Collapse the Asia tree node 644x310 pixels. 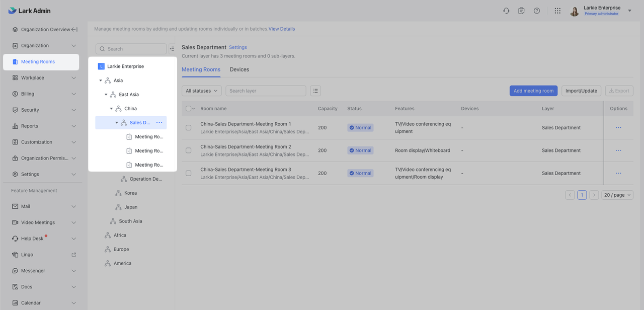101,81
